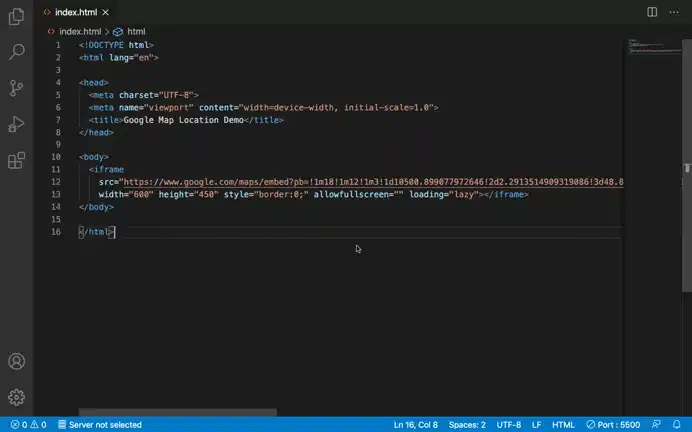Change file encoding via UTF-8
Image resolution: width=692 pixels, height=432 pixels.
click(509, 425)
